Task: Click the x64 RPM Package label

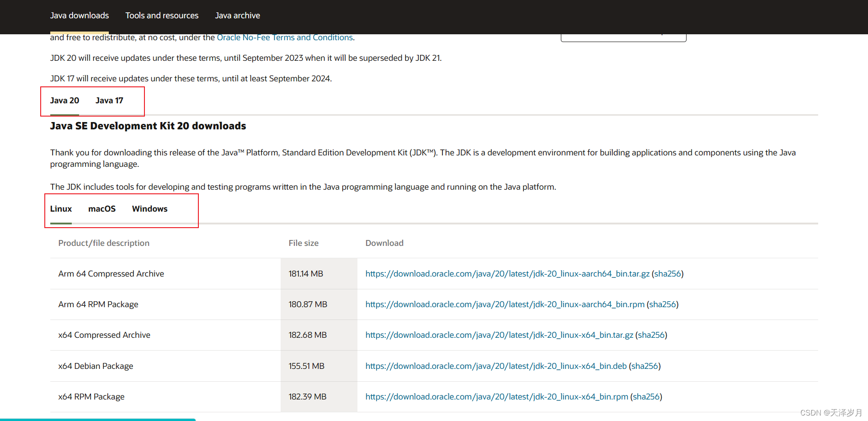Action: 91,397
